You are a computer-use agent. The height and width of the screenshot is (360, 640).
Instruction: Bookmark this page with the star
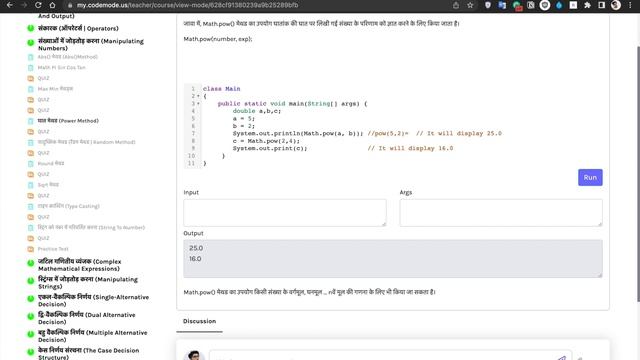coord(470,5)
